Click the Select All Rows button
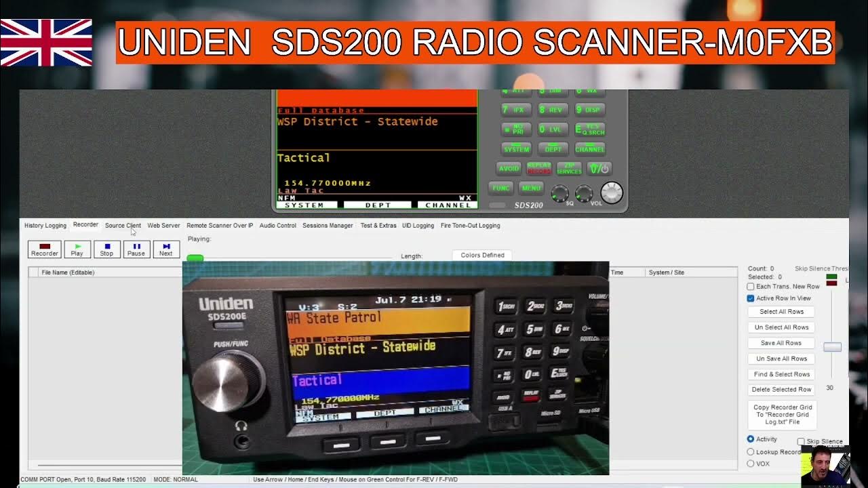Viewport: 868px width, 488px height. click(781, 312)
